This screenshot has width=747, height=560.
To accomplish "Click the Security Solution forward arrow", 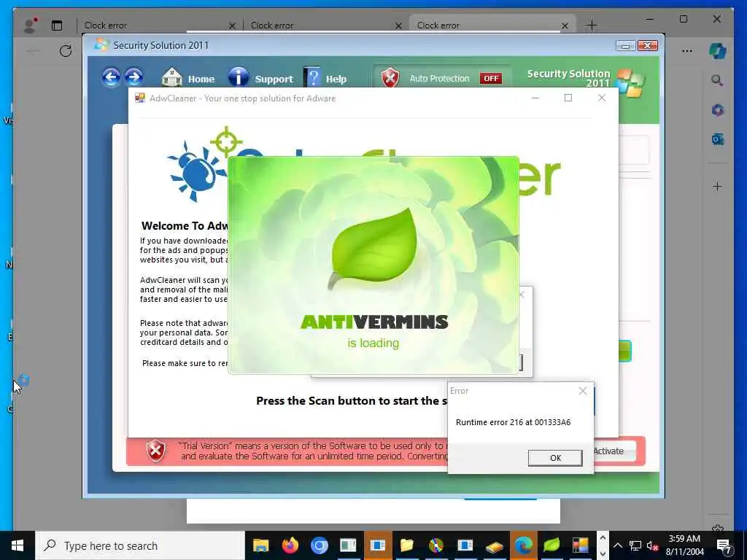I will click(134, 77).
